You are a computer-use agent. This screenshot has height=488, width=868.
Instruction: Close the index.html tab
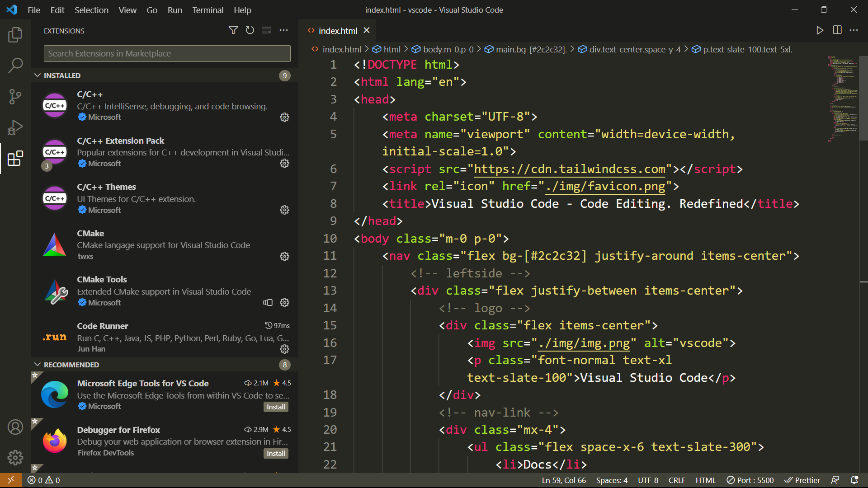pos(367,30)
